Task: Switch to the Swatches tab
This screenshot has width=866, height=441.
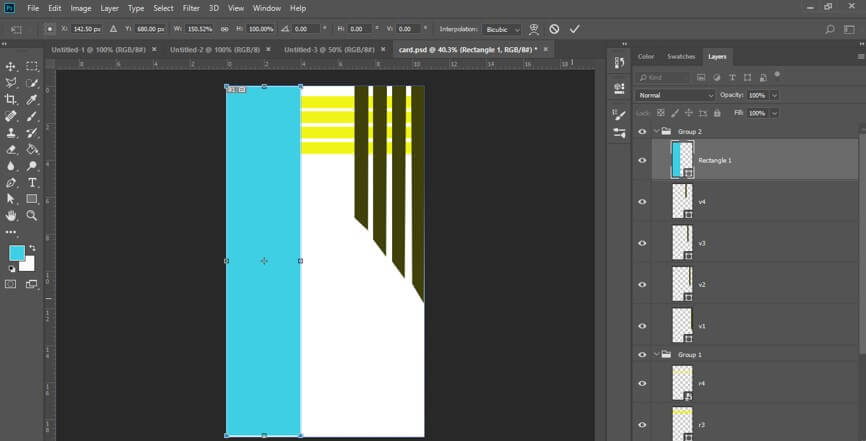Action: pos(680,57)
